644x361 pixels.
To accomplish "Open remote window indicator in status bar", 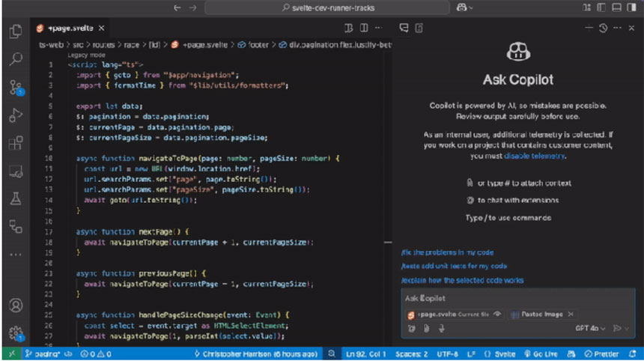I will click(x=11, y=354).
